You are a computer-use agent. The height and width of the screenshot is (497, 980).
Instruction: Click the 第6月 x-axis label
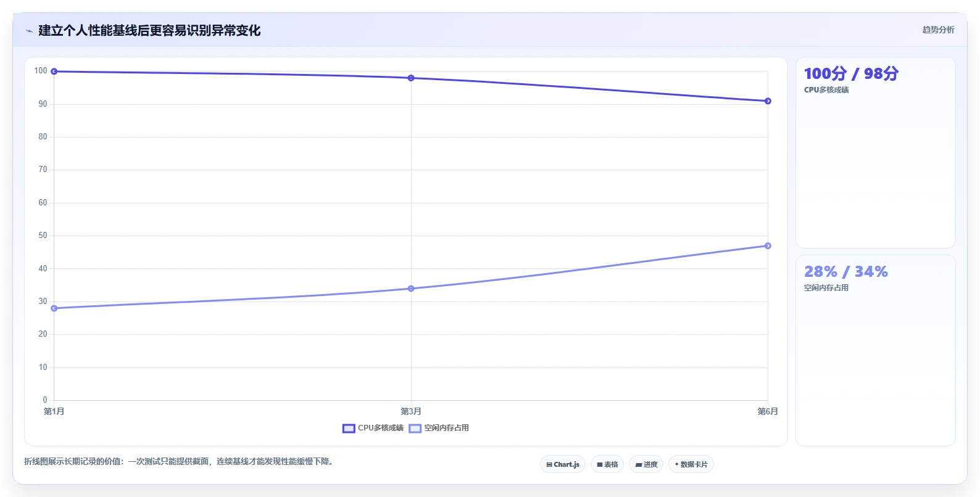click(768, 411)
